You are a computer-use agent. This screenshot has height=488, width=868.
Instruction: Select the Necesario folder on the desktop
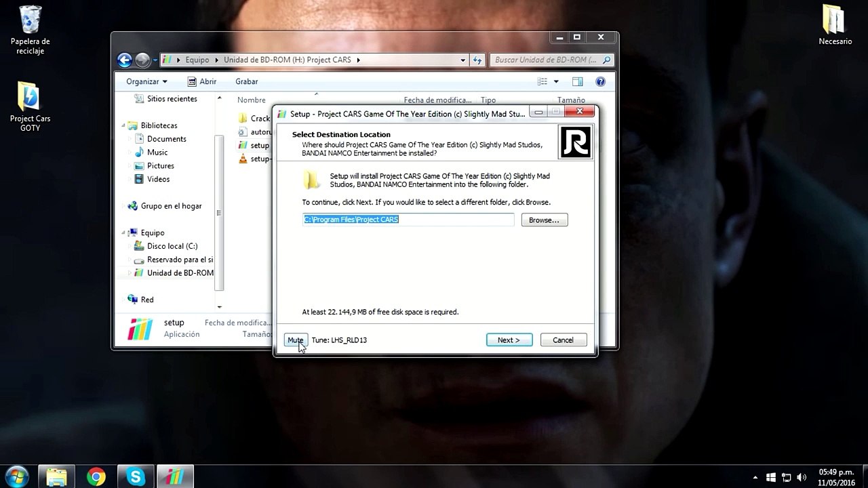[x=835, y=25]
